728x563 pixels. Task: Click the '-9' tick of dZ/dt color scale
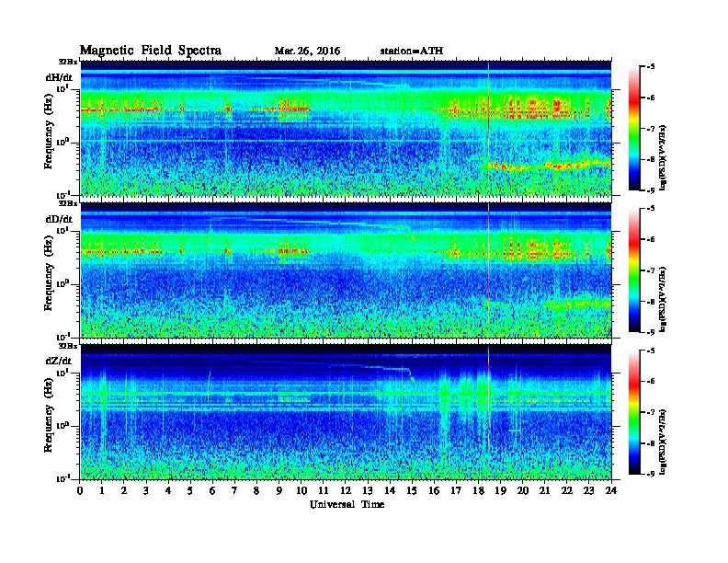651,474
